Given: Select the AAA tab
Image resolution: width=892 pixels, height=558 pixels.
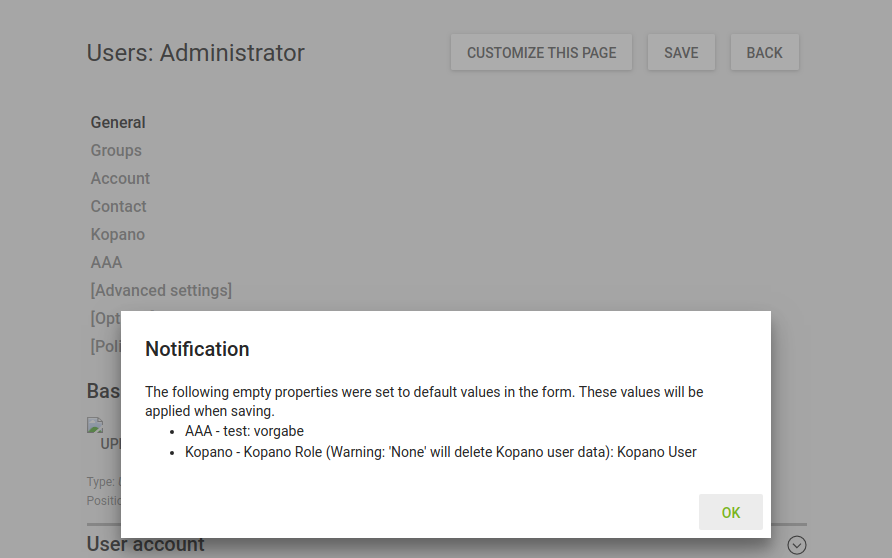Looking at the screenshot, I should [106, 262].
